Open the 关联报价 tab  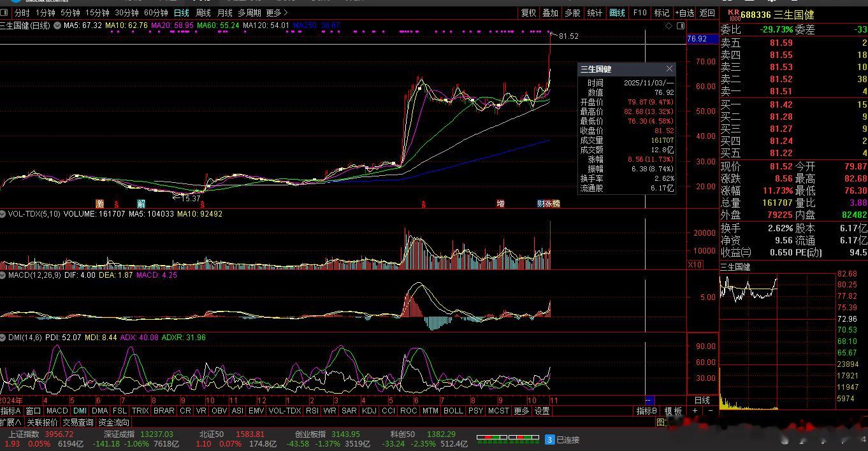(42, 422)
